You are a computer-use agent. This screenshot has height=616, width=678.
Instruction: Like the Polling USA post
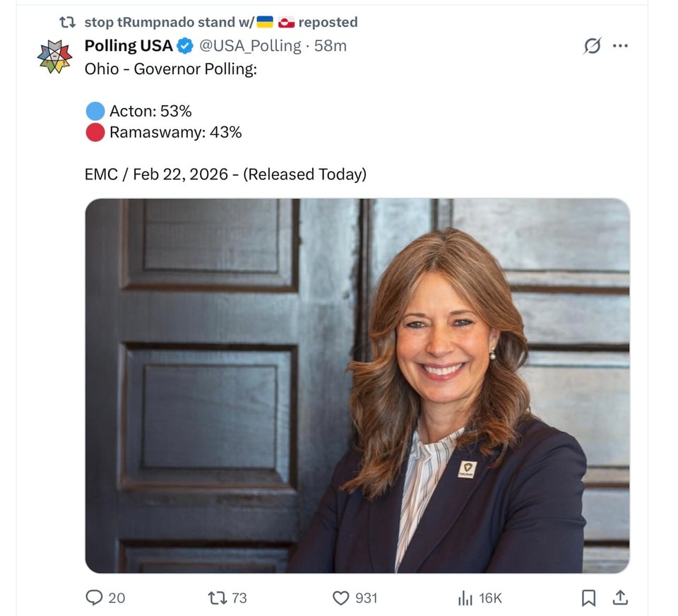[x=341, y=598]
